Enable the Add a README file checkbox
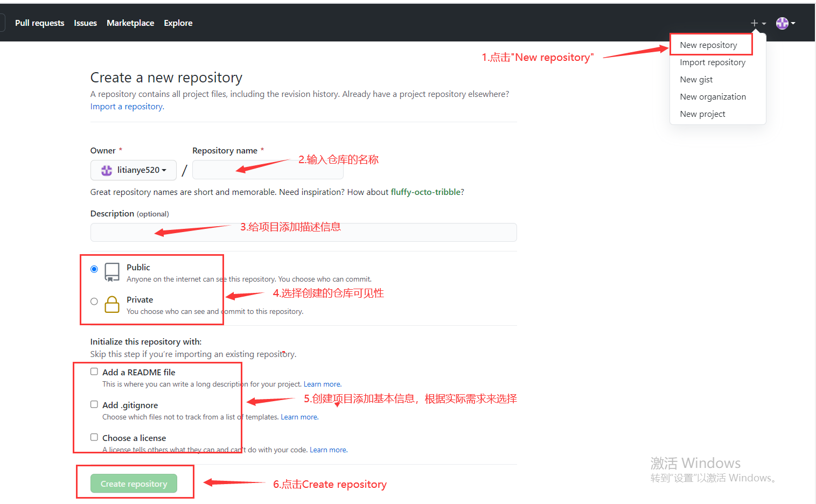The height and width of the screenshot is (504, 816). pyautogui.click(x=94, y=372)
